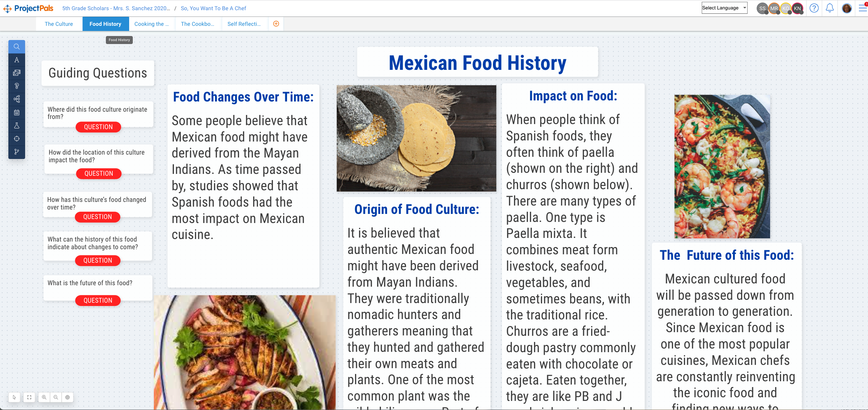Open the calendar tool in sidebar
Image resolution: width=868 pixels, height=410 pixels.
(x=17, y=112)
